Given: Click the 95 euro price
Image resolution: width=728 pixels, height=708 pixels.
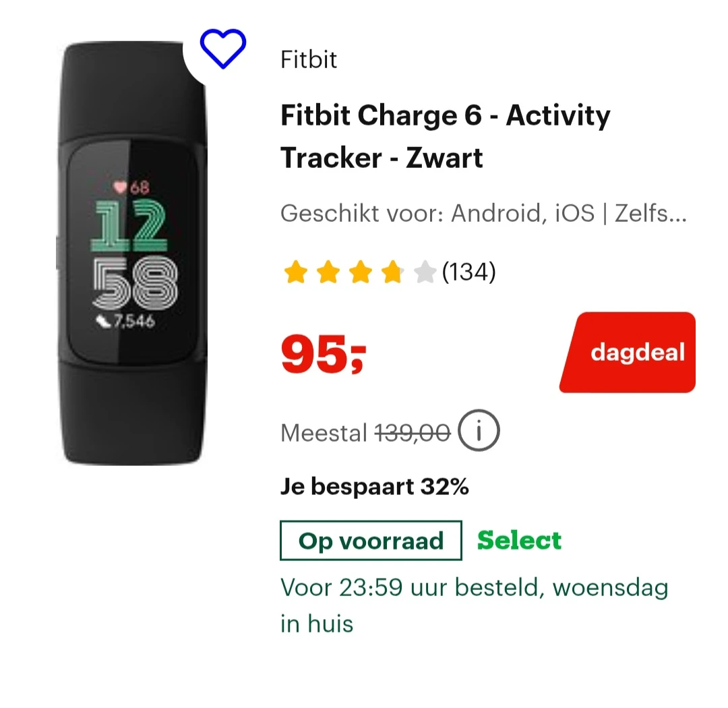Looking at the screenshot, I should (x=324, y=355).
